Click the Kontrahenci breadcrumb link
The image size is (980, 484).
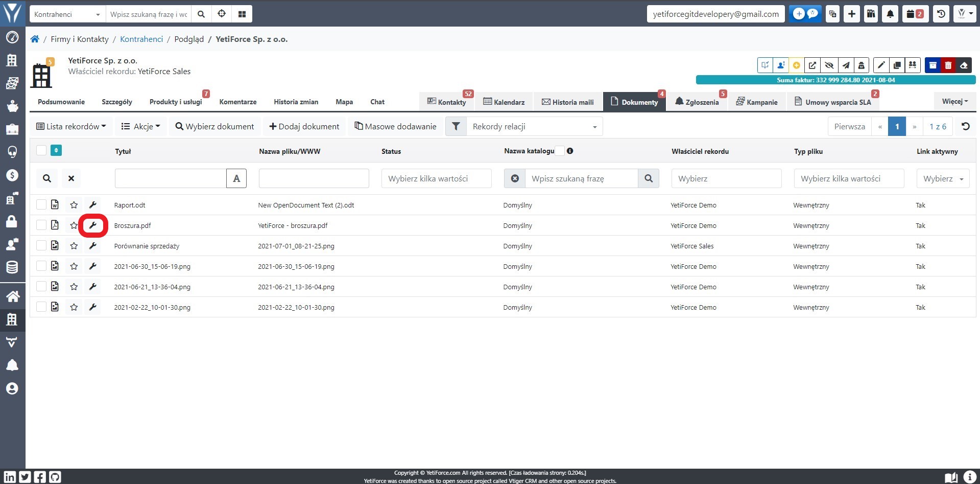141,39
